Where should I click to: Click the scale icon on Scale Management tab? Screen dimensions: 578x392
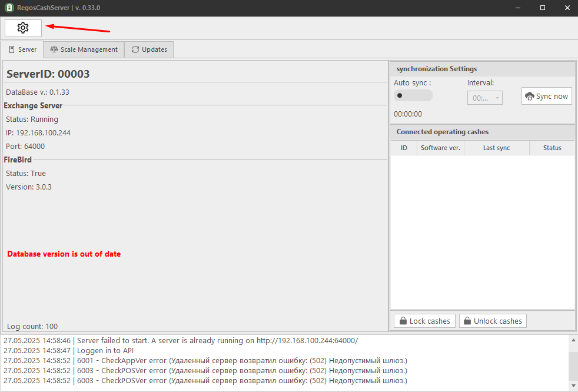[x=54, y=49]
